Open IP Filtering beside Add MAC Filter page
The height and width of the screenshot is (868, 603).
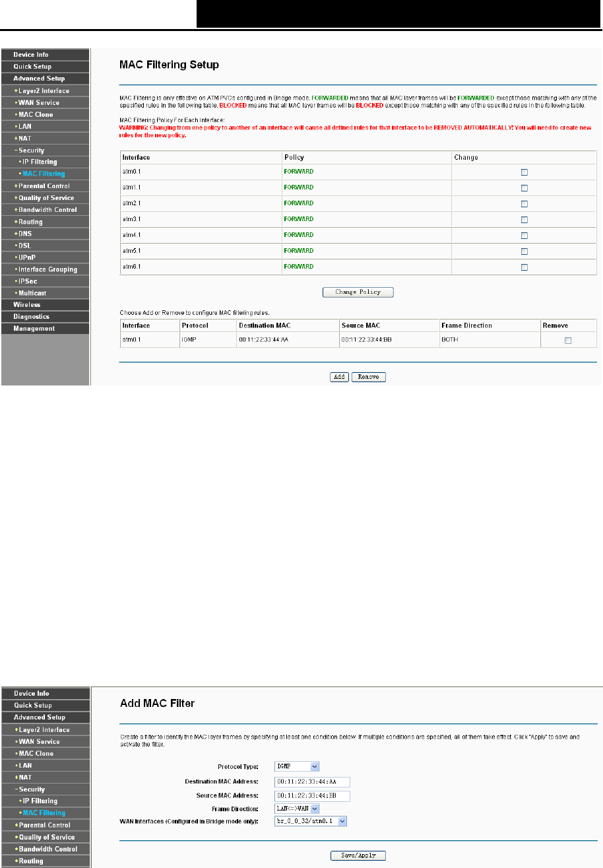coord(45,801)
